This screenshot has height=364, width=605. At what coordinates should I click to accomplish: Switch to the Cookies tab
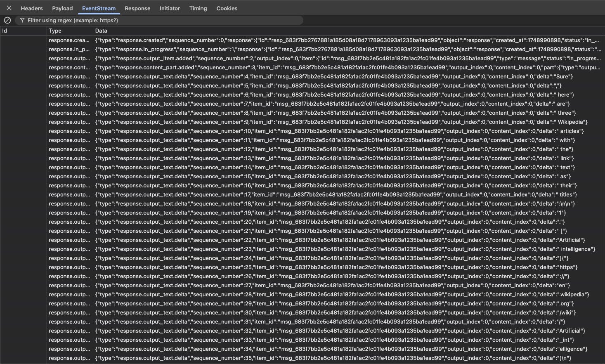[x=227, y=8]
